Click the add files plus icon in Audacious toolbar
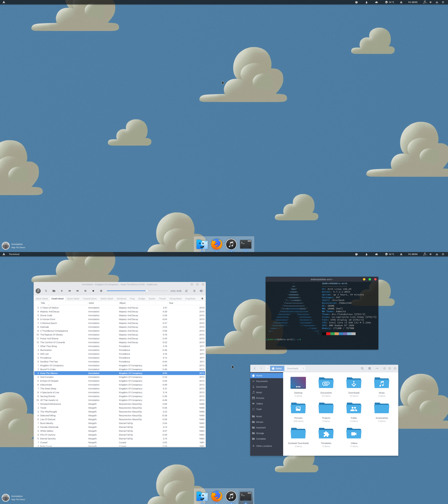Viewport: 448px width, 504px height. coord(62,291)
